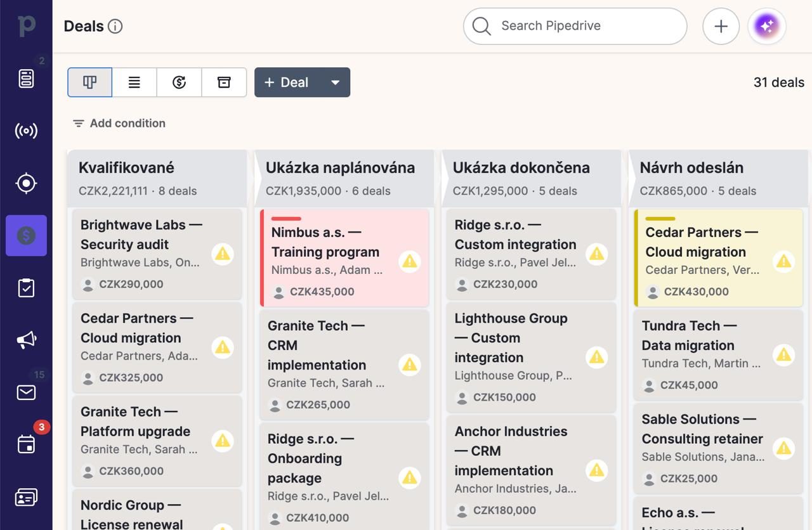Click warning icon on Nimbus a.s. Training program
Viewport: 812px width, 530px height.
[410, 261]
